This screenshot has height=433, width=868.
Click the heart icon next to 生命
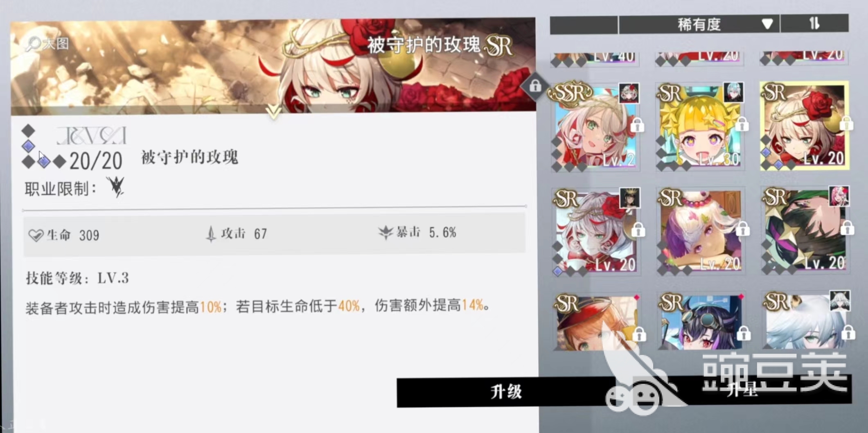36,235
